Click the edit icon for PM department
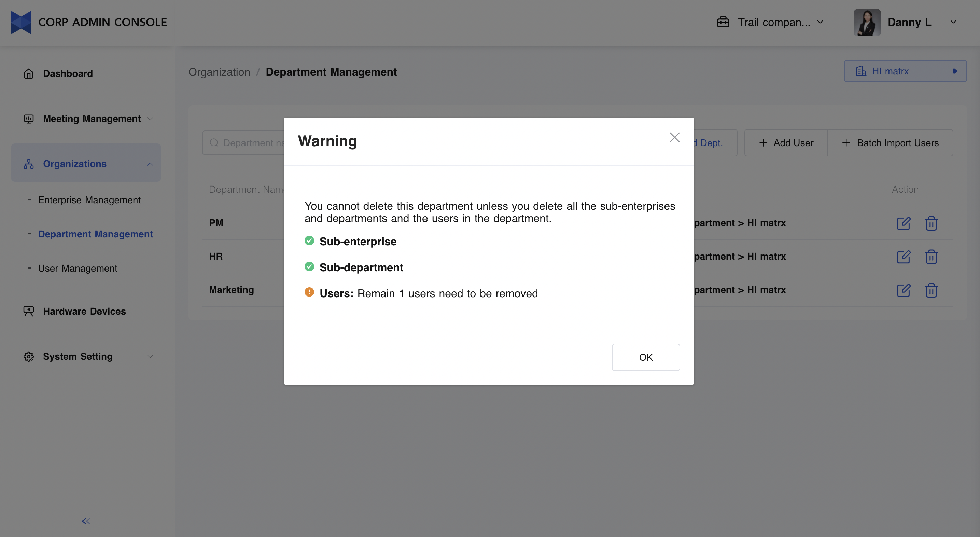The height and width of the screenshot is (537, 980). tap(904, 223)
